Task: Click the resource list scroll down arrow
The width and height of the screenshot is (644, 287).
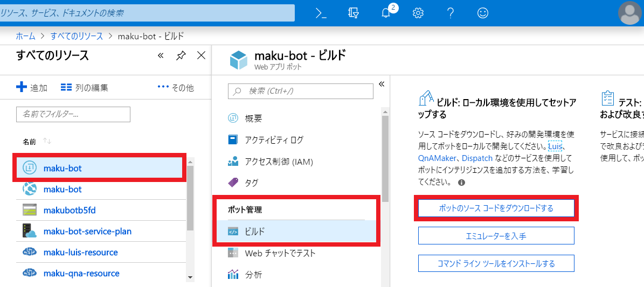Action: click(190, 277)
